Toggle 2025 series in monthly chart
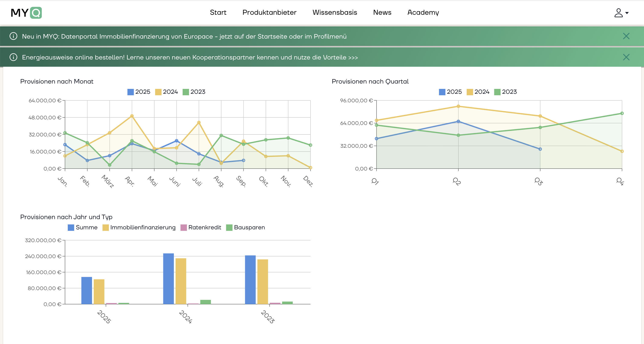The image size is (644, 344). coord(139,92)
